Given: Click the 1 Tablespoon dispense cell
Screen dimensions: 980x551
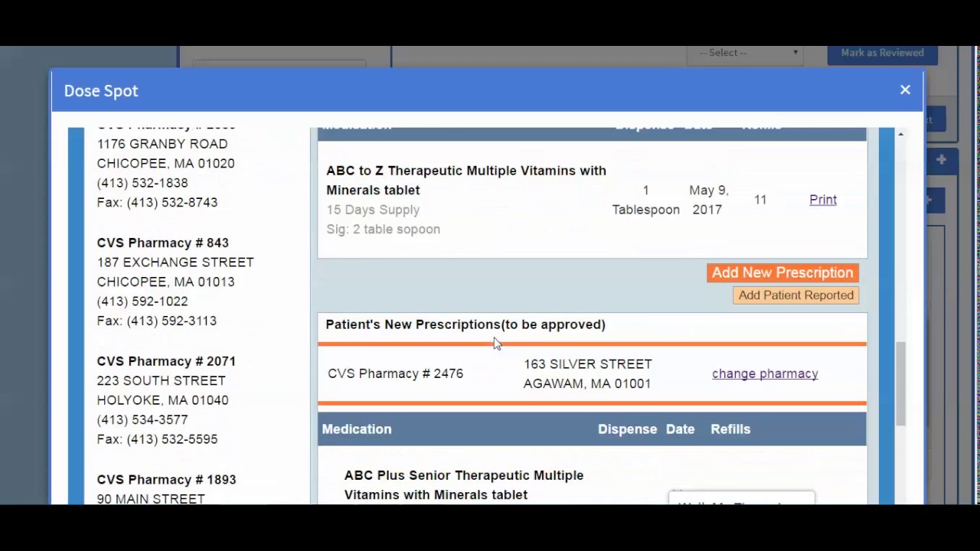Looking at the screenshot, I should click(x=645, y=200).
